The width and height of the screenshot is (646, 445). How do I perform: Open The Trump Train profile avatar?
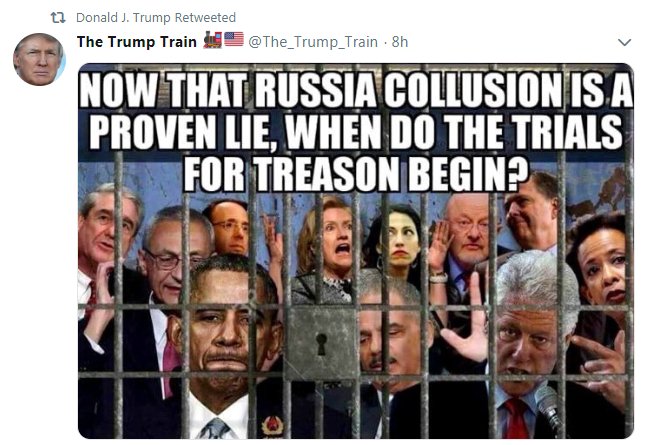pyautogui.click(x=39, y=59)
